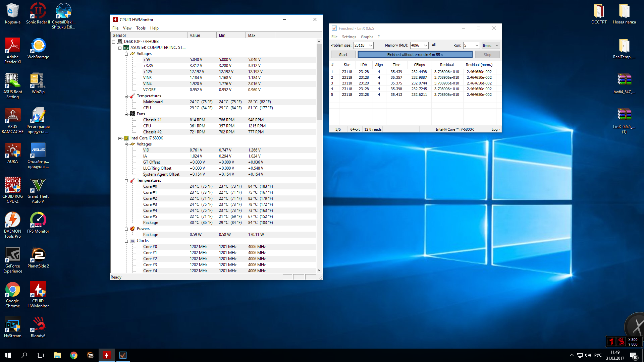Open the DAEMON Tools Pro desktop icon

[13, 220]
